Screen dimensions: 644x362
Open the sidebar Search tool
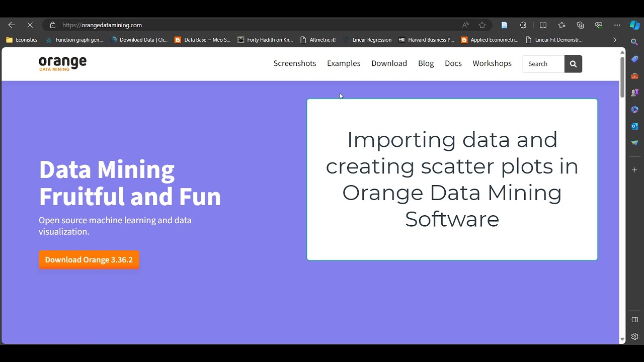634,42
